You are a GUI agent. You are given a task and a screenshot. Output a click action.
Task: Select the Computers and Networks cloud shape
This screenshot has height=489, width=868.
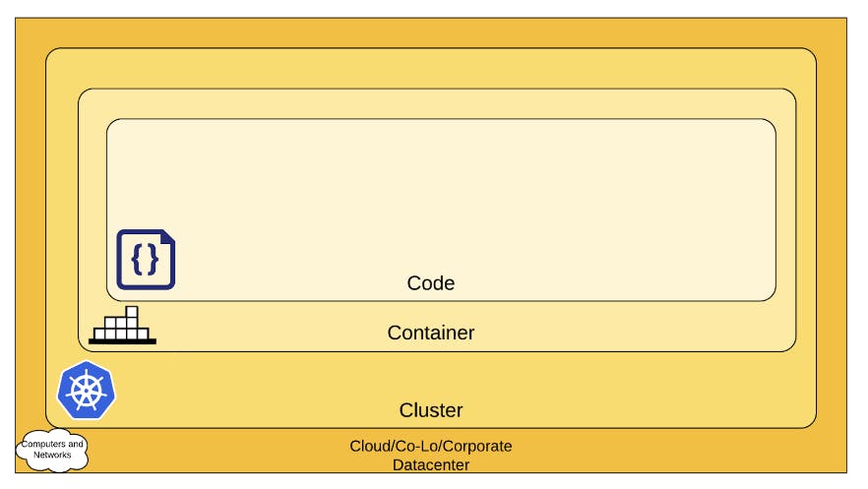tap(53, 451)
